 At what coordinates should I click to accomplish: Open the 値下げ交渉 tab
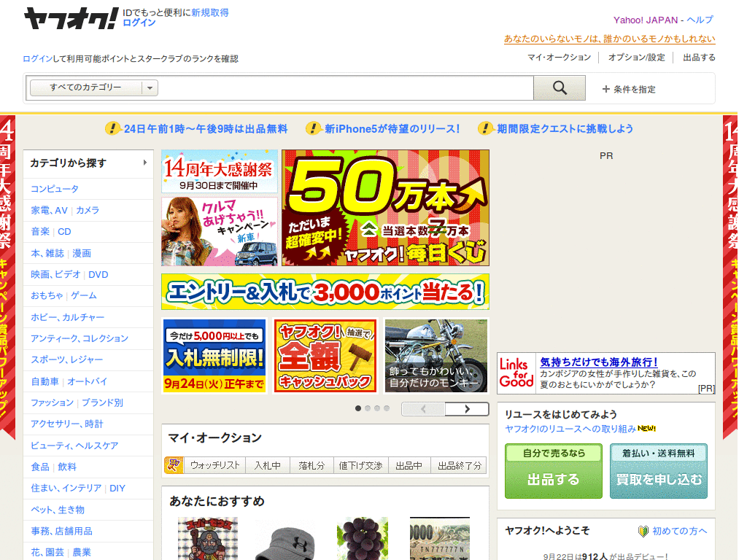click(x=360, y=465)
